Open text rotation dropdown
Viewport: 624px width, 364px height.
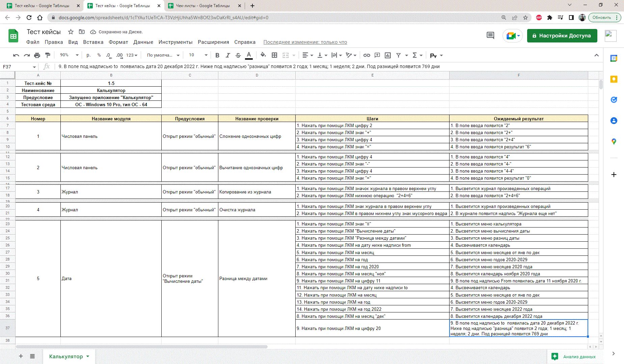pyautogui.click(x=351, y=55)
